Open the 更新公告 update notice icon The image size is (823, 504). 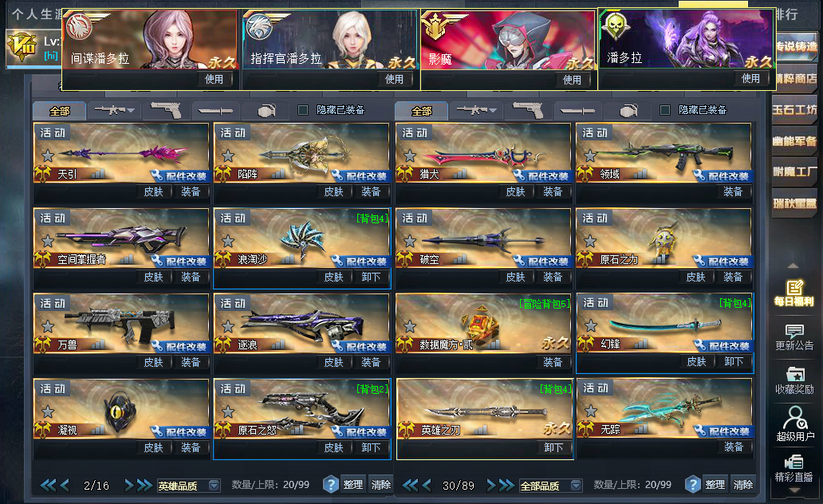pos(794,337)
